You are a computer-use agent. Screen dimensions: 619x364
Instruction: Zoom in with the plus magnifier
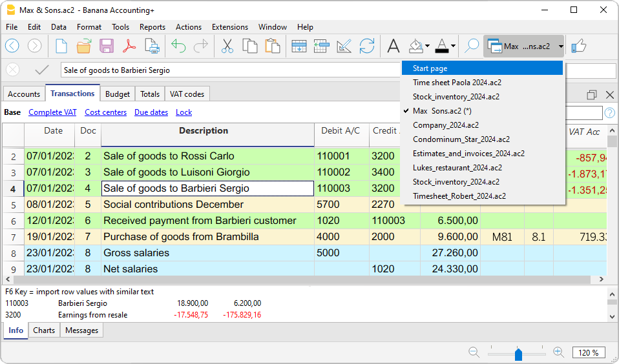pyautogui.click(x=558, y=352)
